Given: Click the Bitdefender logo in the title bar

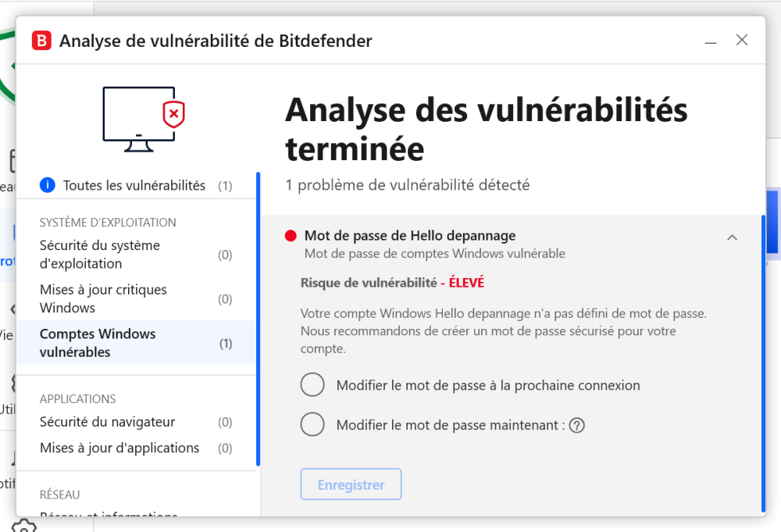Looking at the screenshot, I should [41, 41].
